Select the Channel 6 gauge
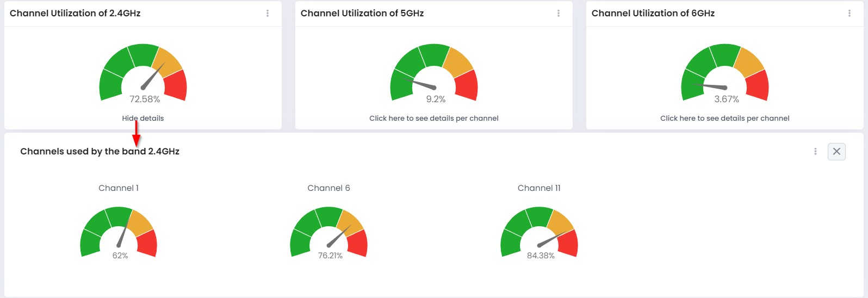 (x=328, y=231)
